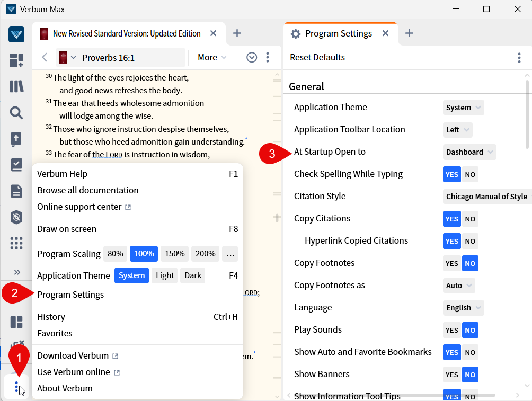Open the Application Toolbar Location dropdown
532x401 pixels.
click(457, 130)
